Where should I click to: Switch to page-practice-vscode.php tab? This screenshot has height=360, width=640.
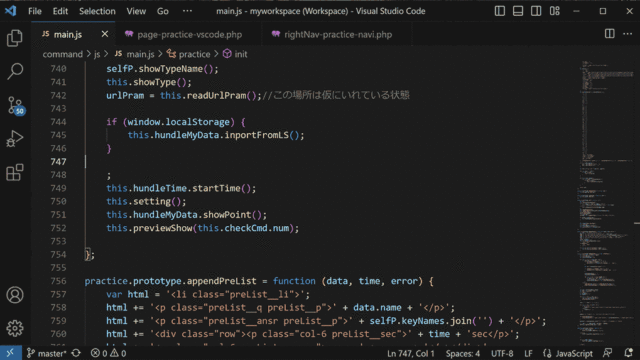click(189, 35)
